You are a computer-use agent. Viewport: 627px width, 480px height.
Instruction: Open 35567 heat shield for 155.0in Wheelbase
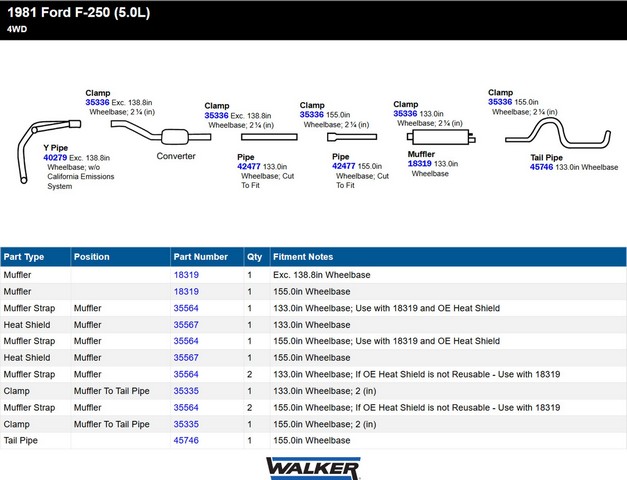(186, 358)
